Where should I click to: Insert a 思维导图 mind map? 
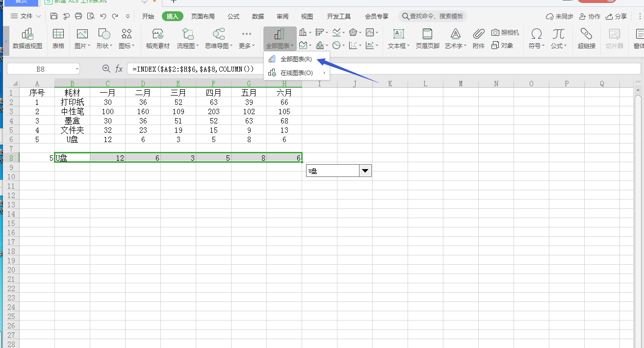click(218, 39)
